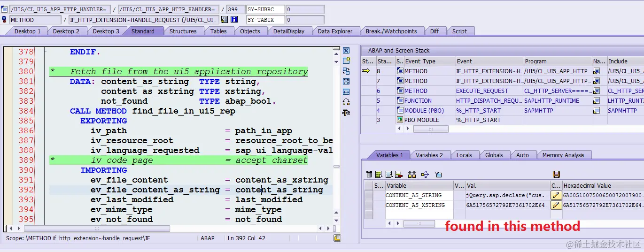Viewport: 644px width, 252px height.
Task: Click the replace tool icon beside the editor
Action: [x=346, y=71]
